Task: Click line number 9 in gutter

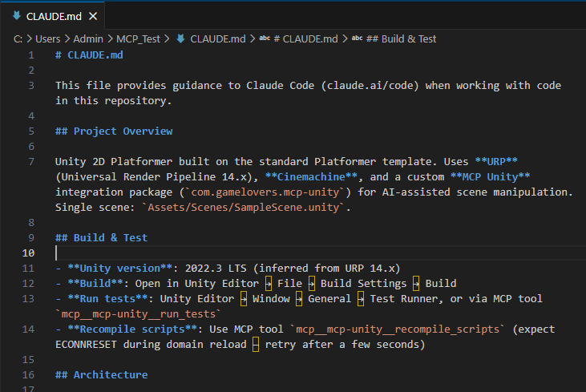Action: pyautogui.click(x=31, y=238)
